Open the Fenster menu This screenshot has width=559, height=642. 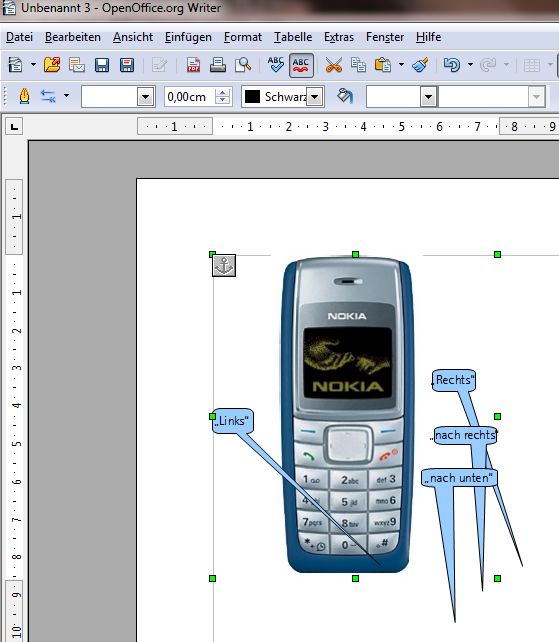[385, 37]
